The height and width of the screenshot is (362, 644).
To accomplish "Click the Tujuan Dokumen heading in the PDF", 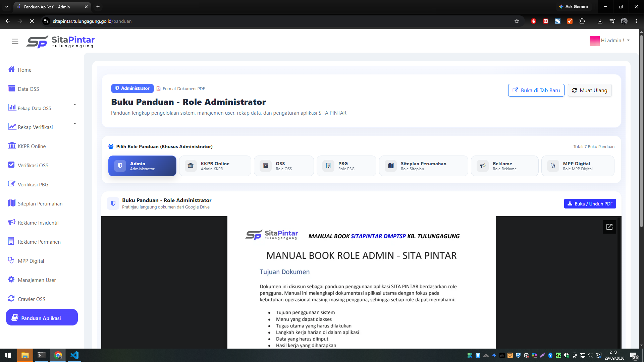I will pyautogui.click(x=284, y=272).
